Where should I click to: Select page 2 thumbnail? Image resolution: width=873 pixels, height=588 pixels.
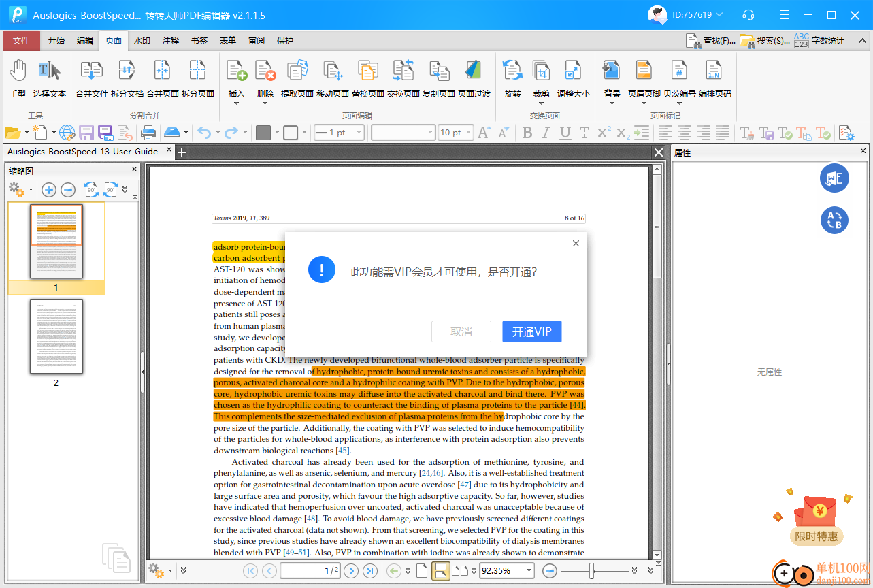click(x=56, y=337)
